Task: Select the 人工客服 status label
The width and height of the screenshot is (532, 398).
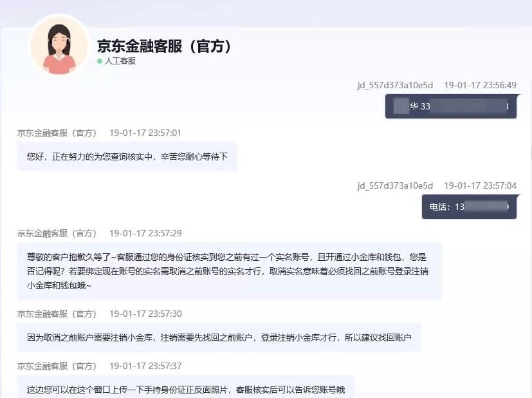Action: pyautogui.click(x=120, y=62)
